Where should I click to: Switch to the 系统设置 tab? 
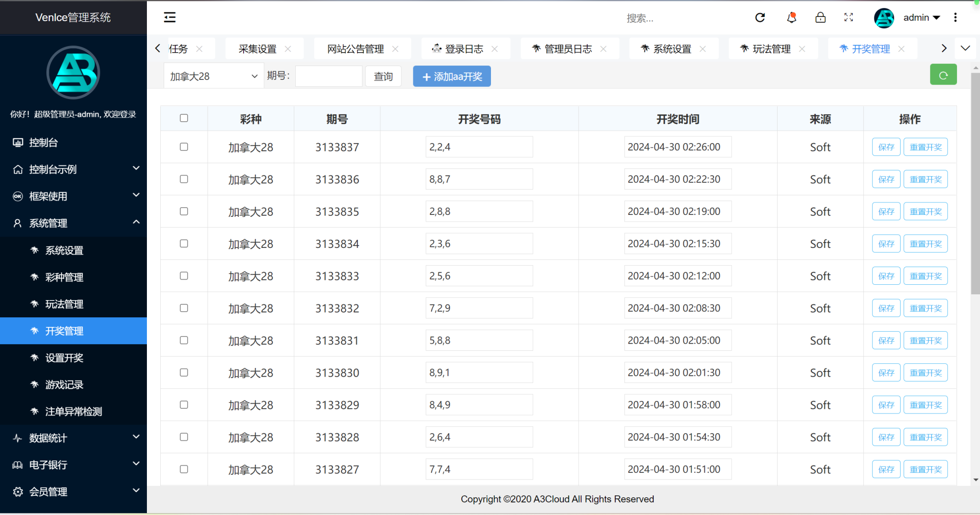coord(672,49)
